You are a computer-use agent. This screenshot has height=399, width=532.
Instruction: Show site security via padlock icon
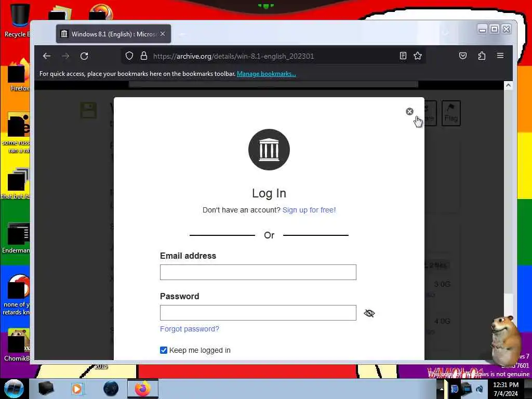[x=144, y=56]
